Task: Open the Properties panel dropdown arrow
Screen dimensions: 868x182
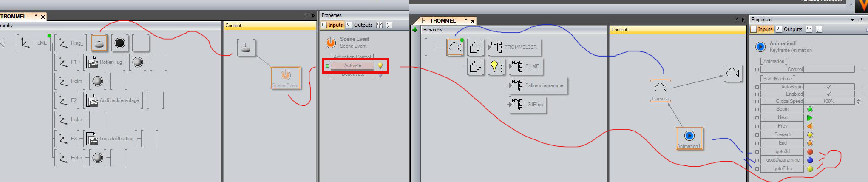Action: [852, 20]
